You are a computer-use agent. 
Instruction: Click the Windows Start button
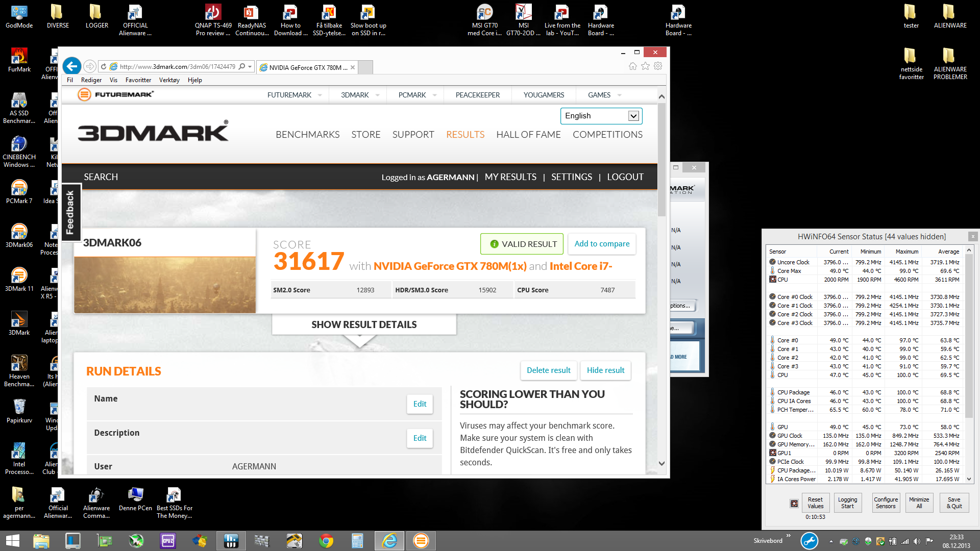(x=13, y=541)
